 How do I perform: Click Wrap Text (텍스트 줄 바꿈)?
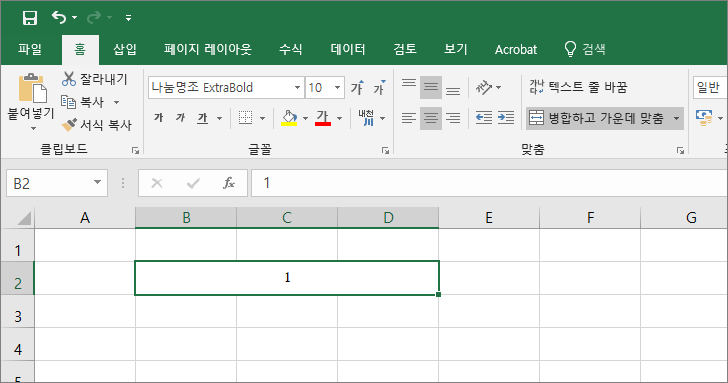pyautogui.click(x=578, y=87)
